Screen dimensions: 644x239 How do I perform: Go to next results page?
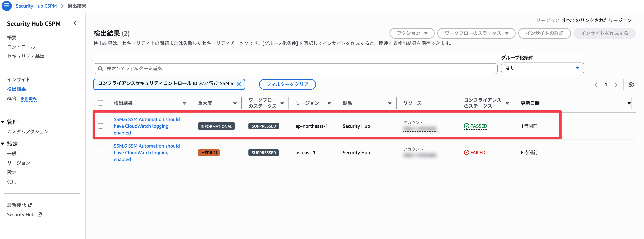click(x=616, y=85)
